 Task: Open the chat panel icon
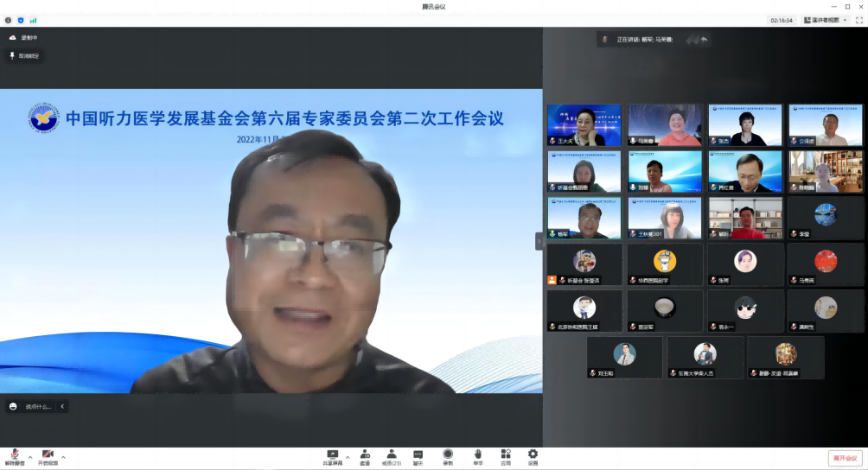(418, 454)
